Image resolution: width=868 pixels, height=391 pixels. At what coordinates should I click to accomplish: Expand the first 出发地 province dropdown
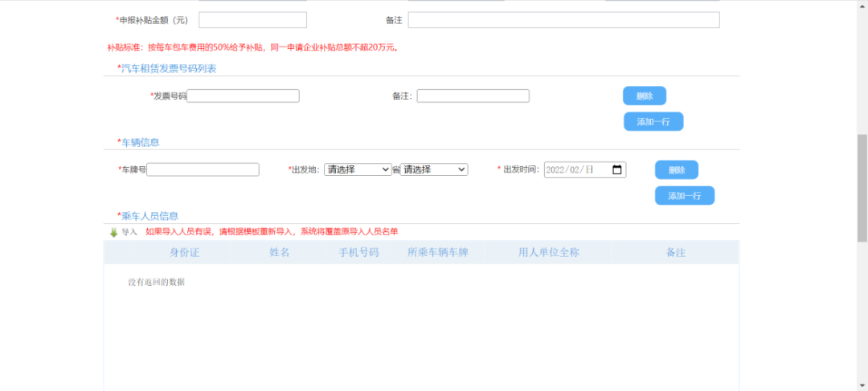[358, 169]
